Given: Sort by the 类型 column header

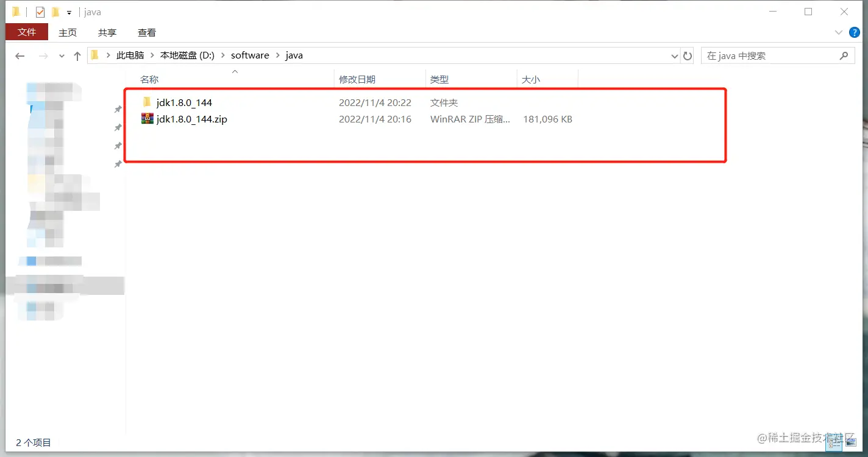Looking at the screenshot, I should click(x=471, y=80).
